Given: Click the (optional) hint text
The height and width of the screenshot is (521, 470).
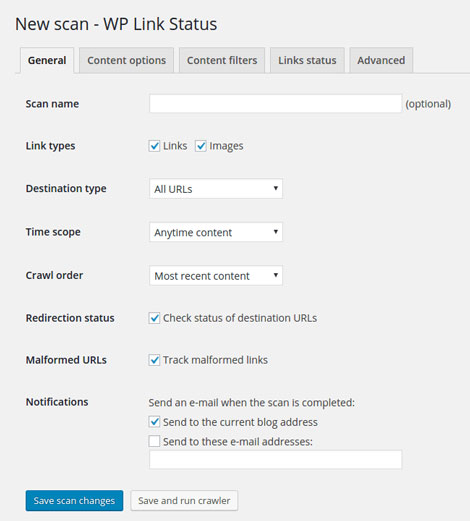Looking at the screenshot, I should tap(428, 104).
